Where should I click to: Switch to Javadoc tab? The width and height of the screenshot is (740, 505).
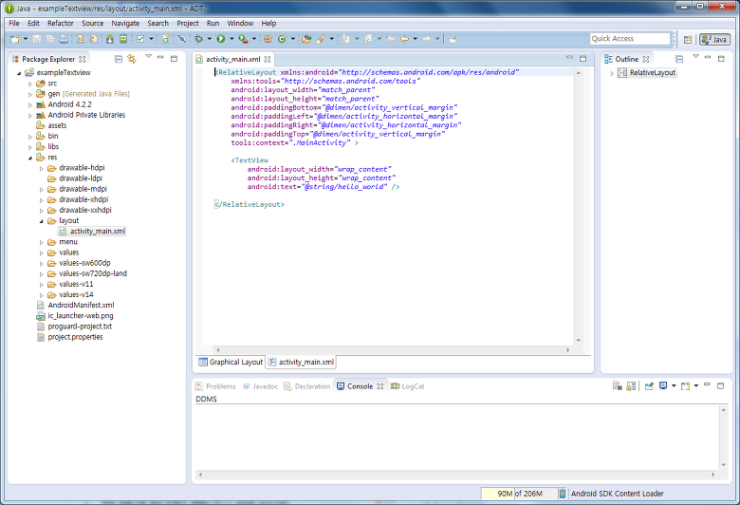point(260,386)
